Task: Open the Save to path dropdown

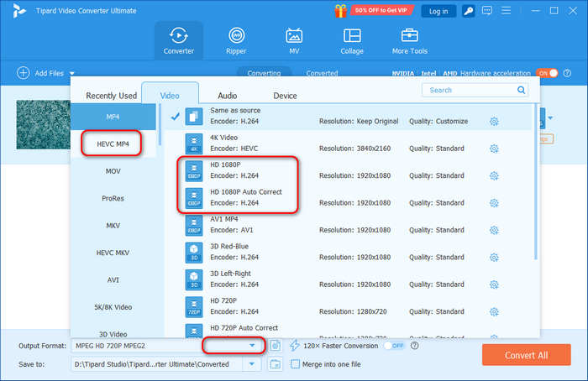Action: tap(252, 363)
